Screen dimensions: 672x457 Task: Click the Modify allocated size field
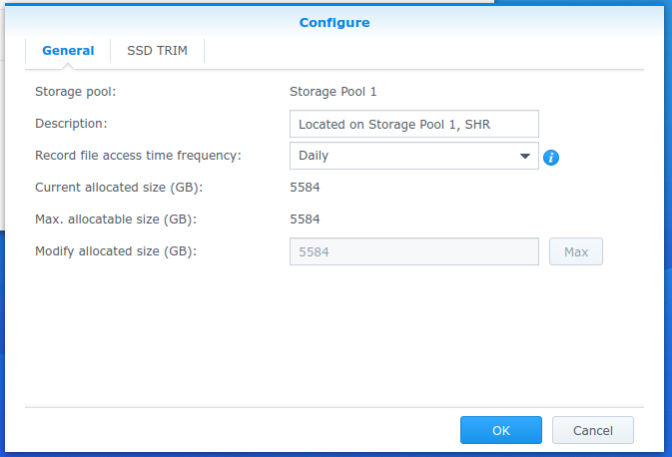pyautogui.click(x=414, y=252)
